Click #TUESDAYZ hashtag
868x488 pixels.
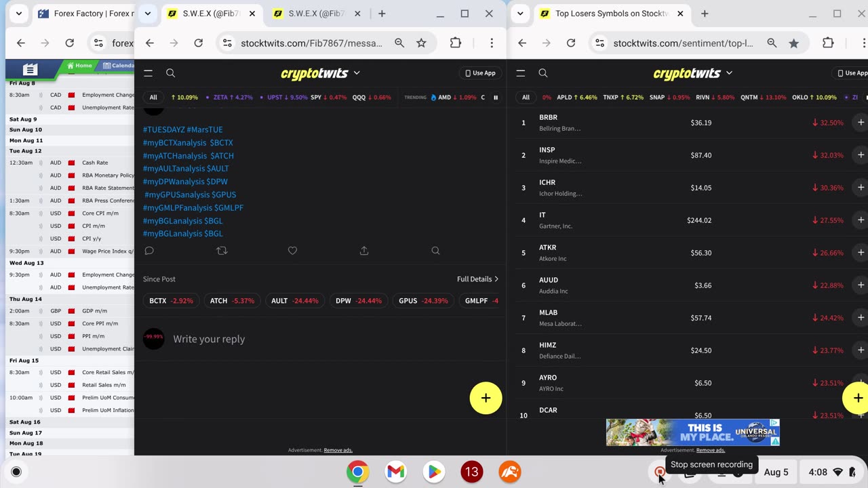click(x=163, y=129)
